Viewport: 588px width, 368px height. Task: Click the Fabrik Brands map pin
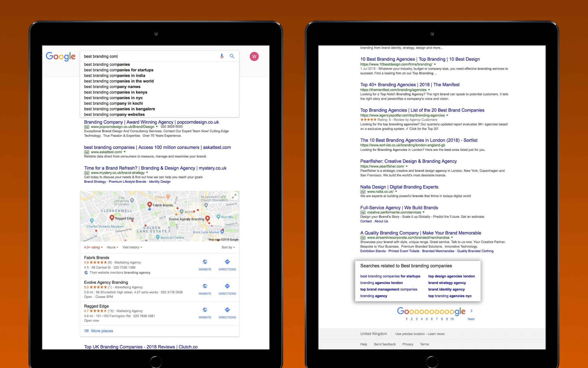pyautogui.click(x=150, y=205)
